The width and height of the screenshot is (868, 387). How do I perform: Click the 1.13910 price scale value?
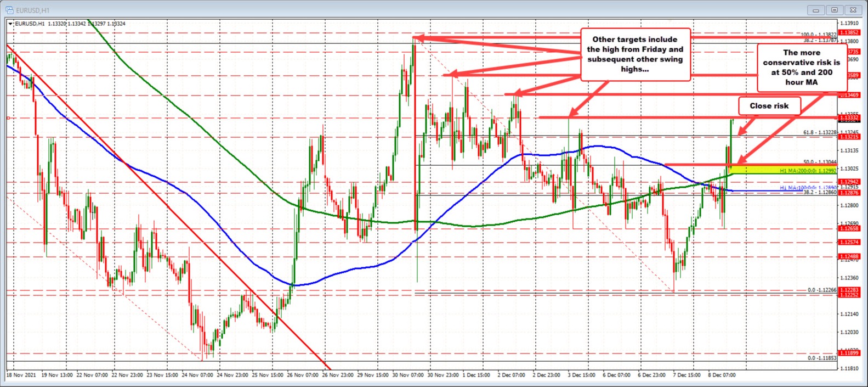(x=849, y=23)
